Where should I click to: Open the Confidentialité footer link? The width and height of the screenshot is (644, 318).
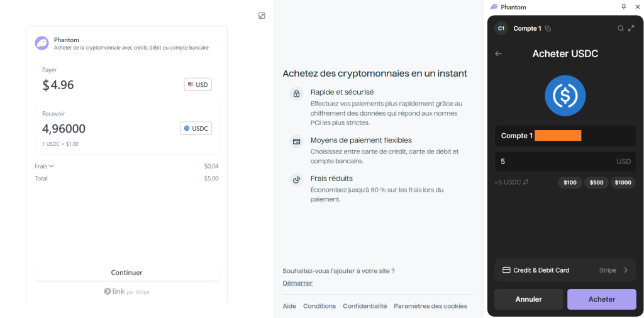point(365,306)
